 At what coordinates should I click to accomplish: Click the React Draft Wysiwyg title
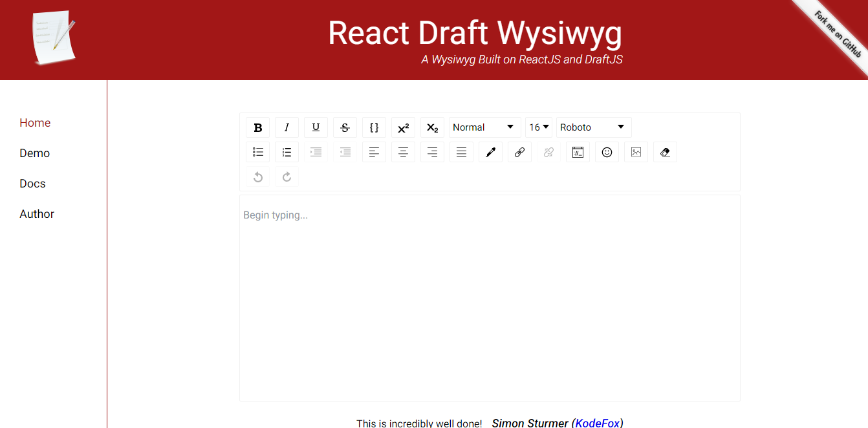click(x=475, y=33)
